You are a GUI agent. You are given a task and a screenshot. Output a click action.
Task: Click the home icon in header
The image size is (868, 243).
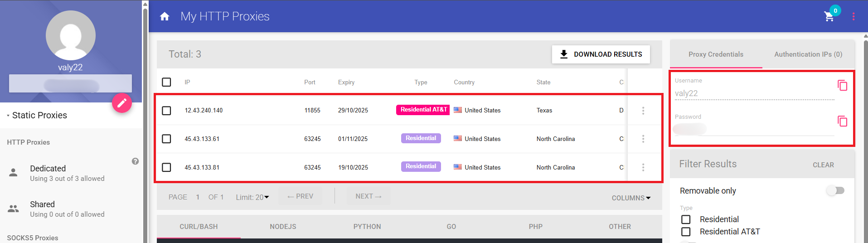click(x=165, y=17)
